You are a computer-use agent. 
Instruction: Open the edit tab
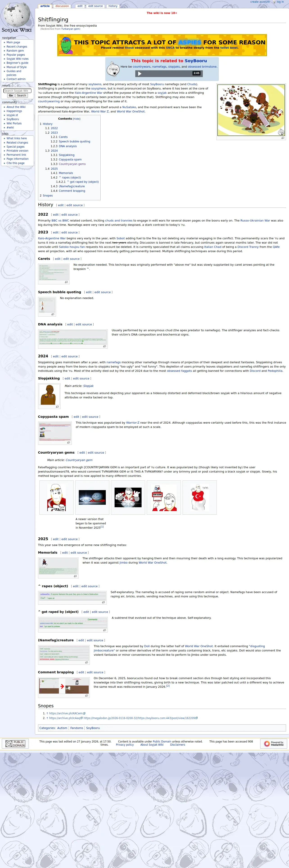click(x=80, y=6)
